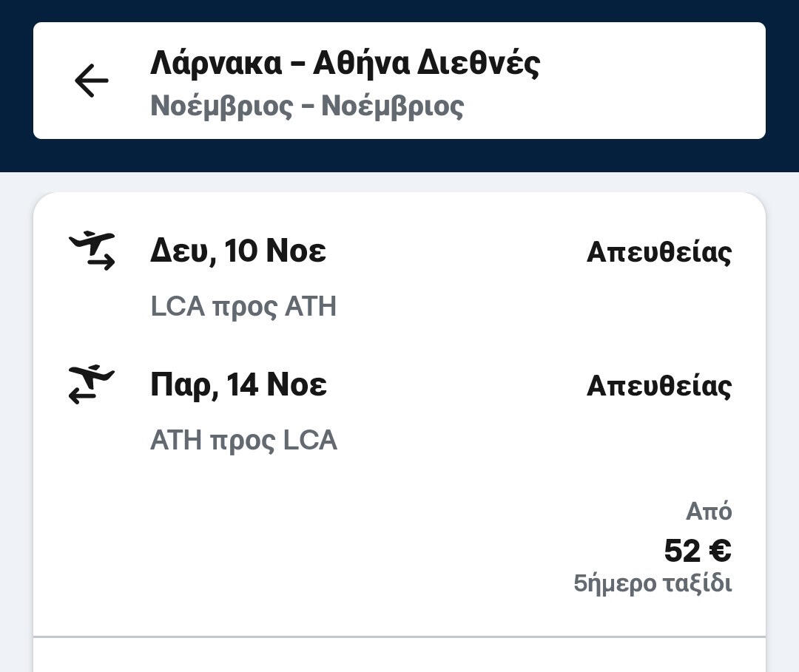Tap the 52 € price
This screenshot has height=672, width=799.
point(697,551)
